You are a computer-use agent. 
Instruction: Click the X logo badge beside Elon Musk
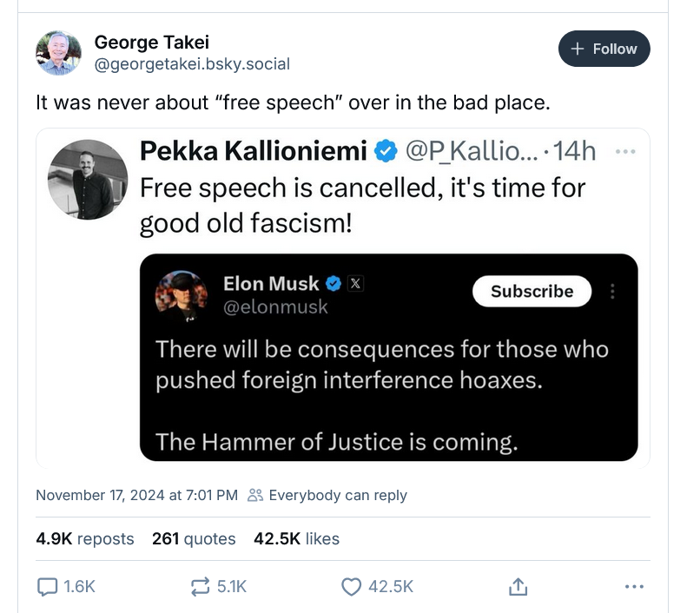point(354,283)
